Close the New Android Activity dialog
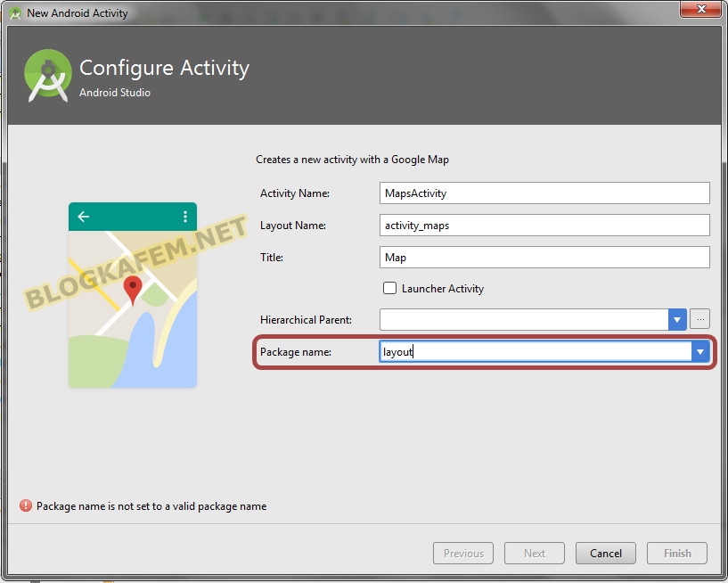 click(701, 9)
